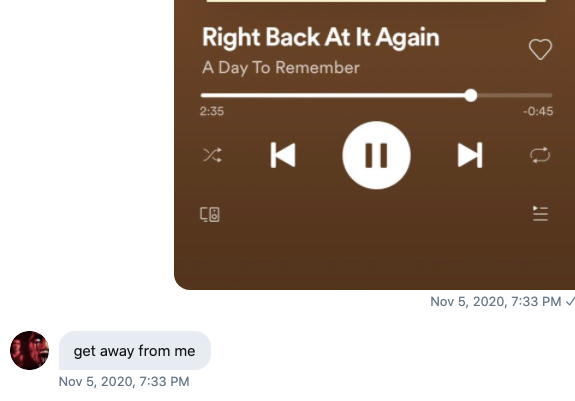Toggle shuffle playback
Screen dimensions: 575x401
point(212,155)
